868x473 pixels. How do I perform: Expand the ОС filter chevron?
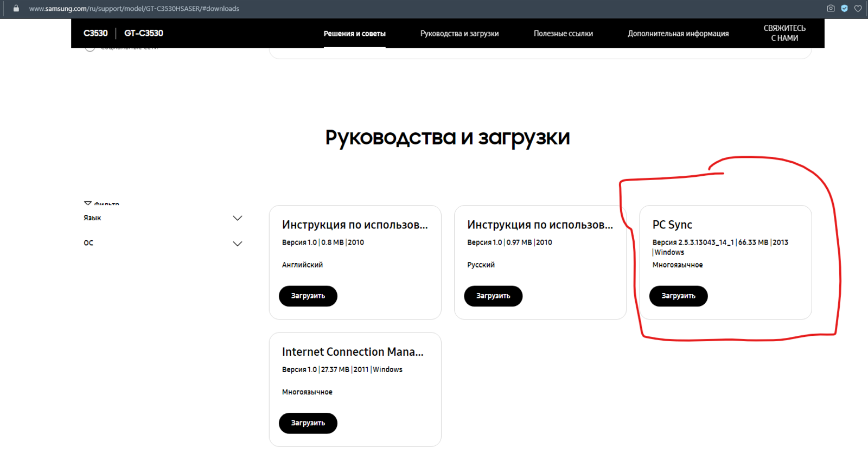point(237,244)
